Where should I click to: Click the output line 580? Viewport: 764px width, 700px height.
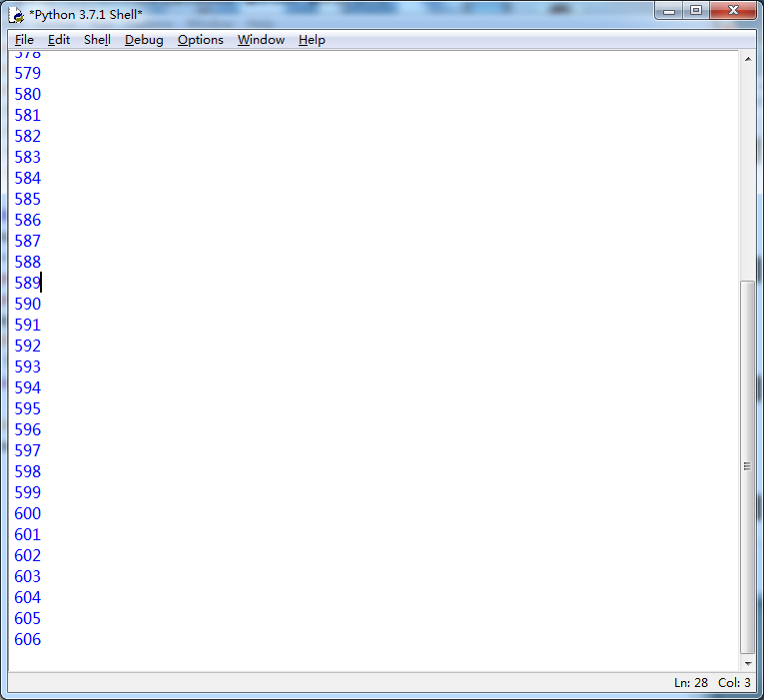28,95
